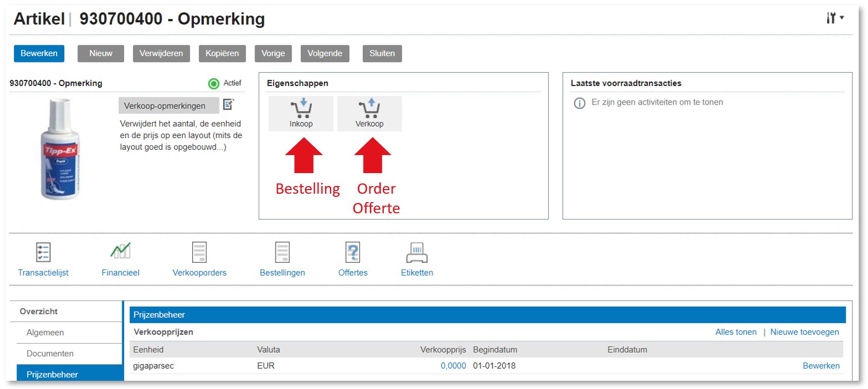Select the Algemeen tab in the sidebar
This screenshot has width=868, height=389.
click(x=45, y=333)
